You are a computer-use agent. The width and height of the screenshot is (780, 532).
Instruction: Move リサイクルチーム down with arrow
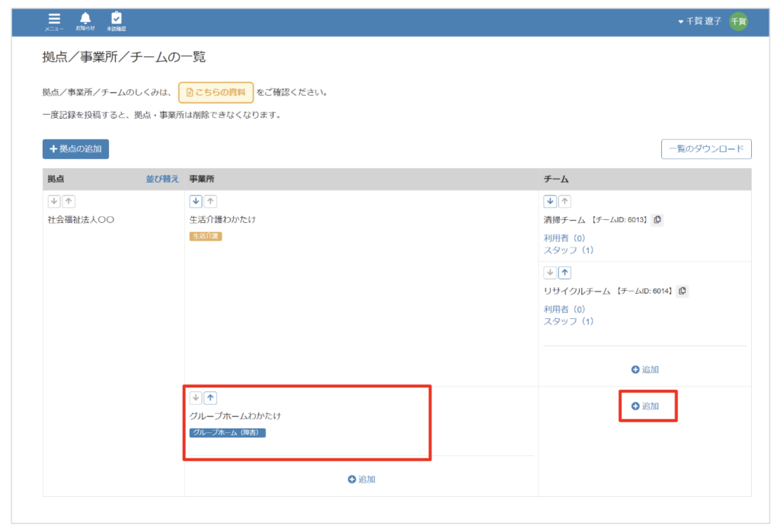pos(550,272)
